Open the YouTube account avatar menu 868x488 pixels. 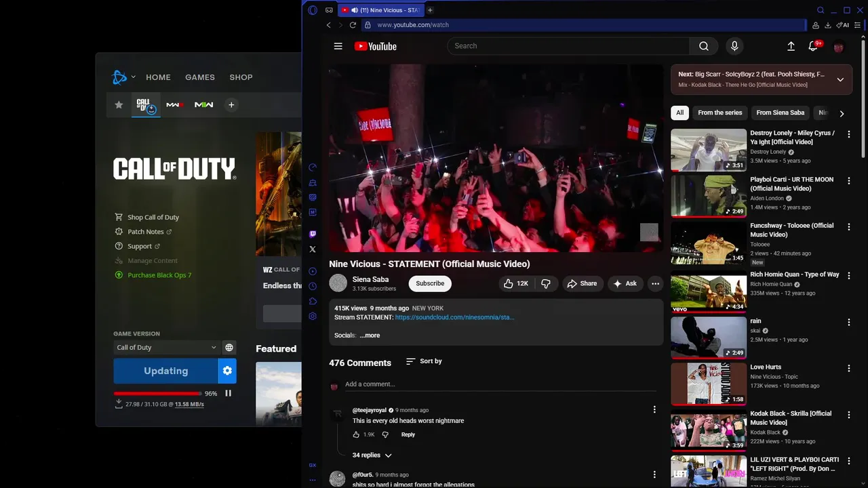(839, 47)
